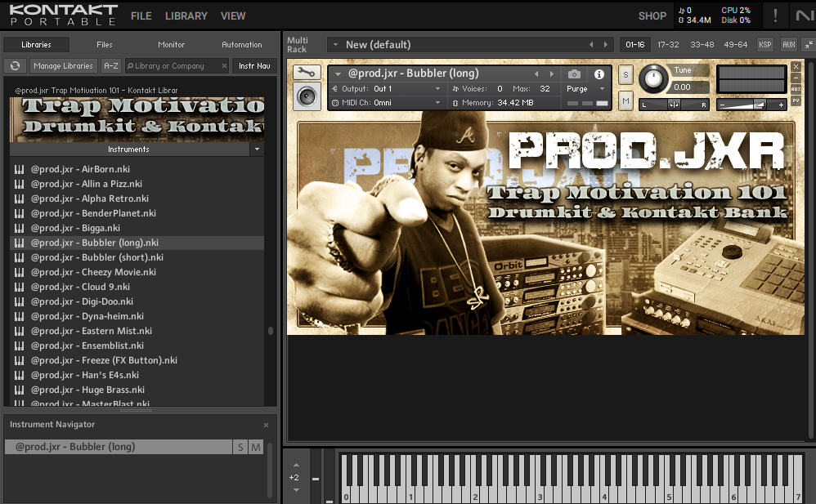Screen dimensions: 816x504
Task: Click the Max voices value 32
Action: [x=545, y=89]
